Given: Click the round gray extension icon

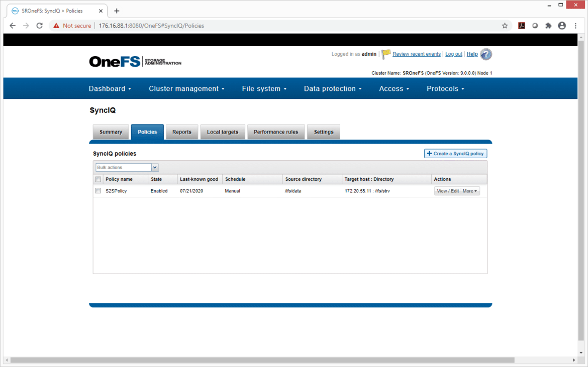Looking at the screenshot, I should [x=535, y=26].
